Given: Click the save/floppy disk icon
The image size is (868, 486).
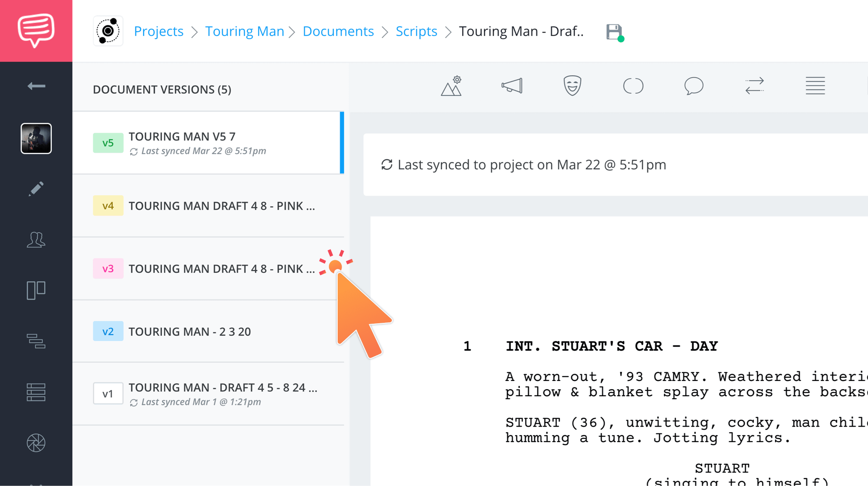Looking at the screenshot, I should point(613,31).
